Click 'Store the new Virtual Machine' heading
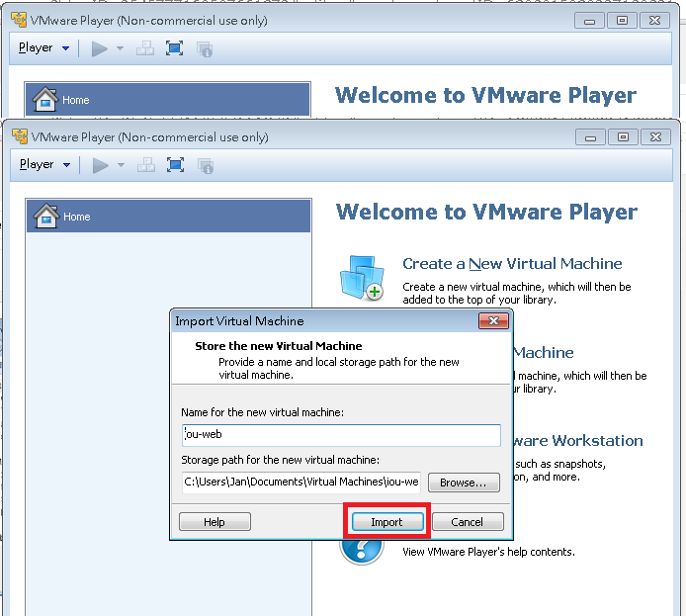 click(278, 346)
